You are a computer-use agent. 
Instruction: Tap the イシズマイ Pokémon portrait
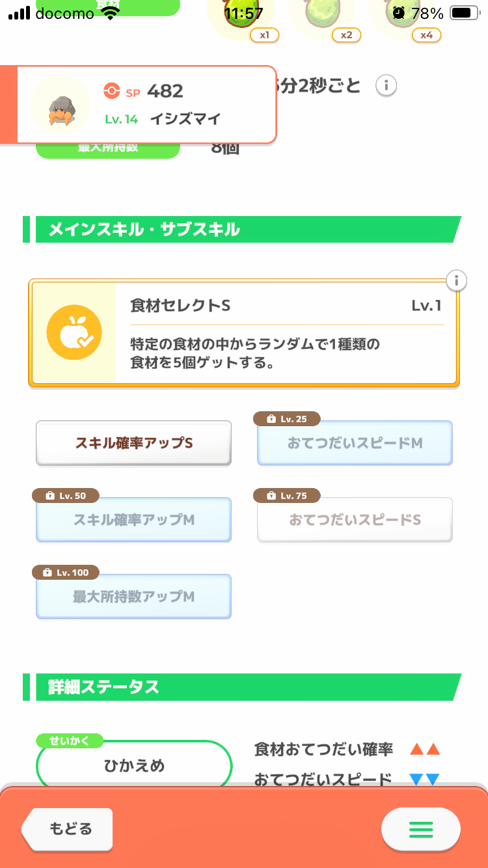61,105
